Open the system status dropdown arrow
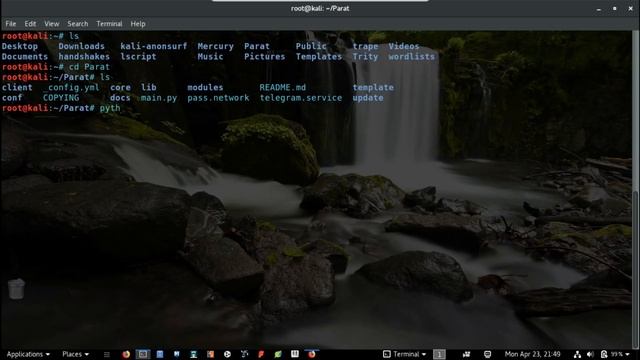The height and width of the screenshot is (360, 640). (628, 354)
